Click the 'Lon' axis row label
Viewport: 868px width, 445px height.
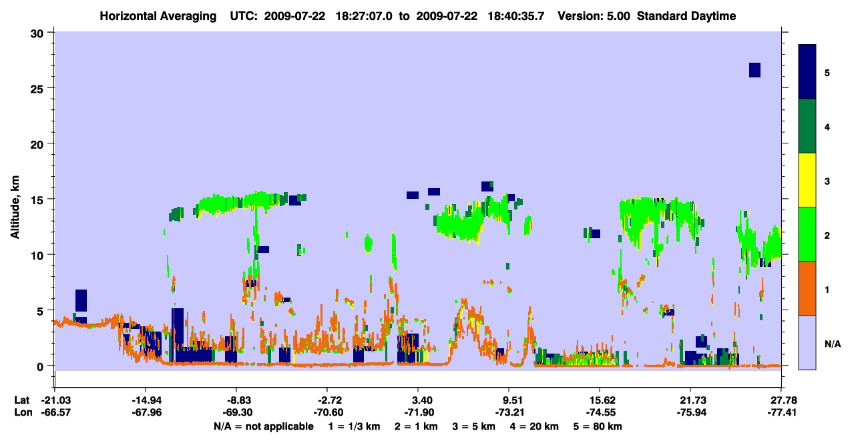tap(22, 413)
